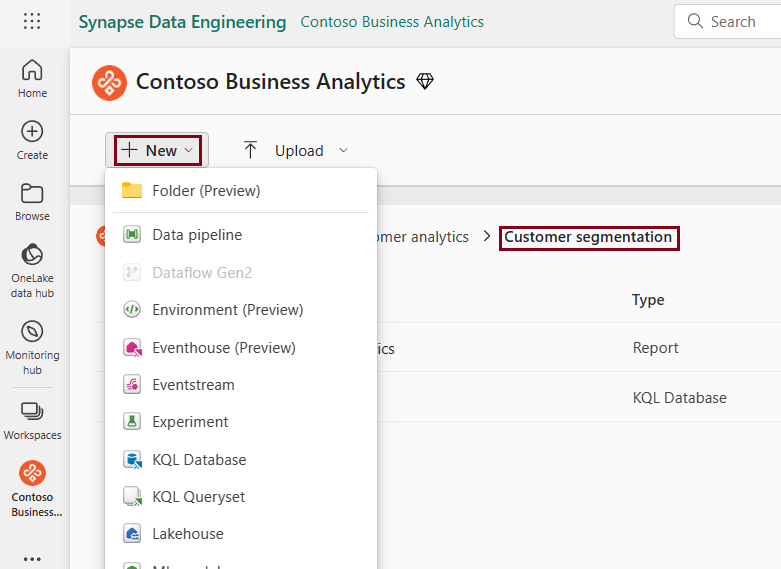Expand the Upload dropdown chevron
Screen dimensions: 781x569
[343, 150]
